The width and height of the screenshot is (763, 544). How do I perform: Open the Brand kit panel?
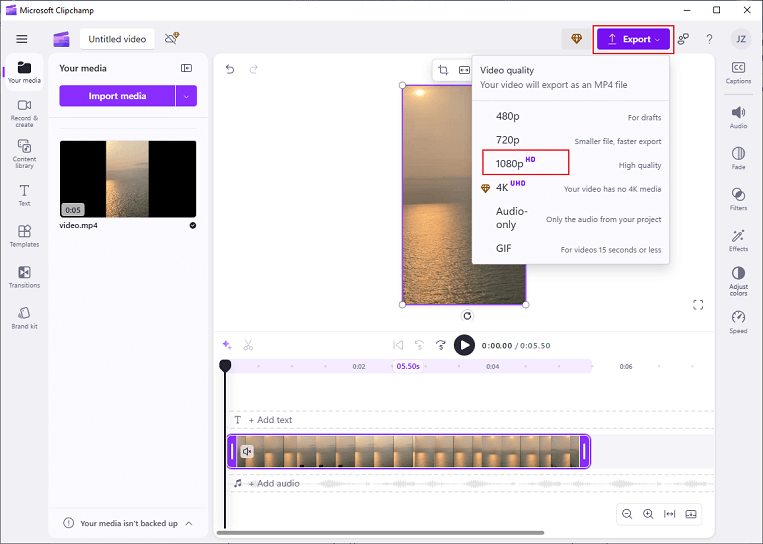[24, 318]
